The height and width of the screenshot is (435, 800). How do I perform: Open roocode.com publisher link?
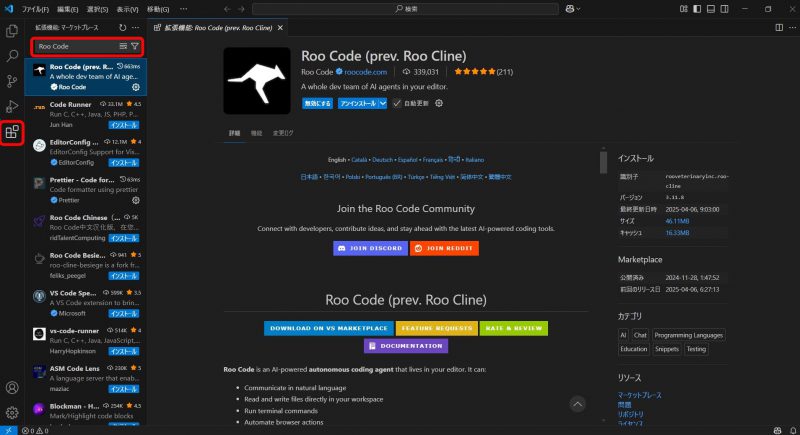365,72
